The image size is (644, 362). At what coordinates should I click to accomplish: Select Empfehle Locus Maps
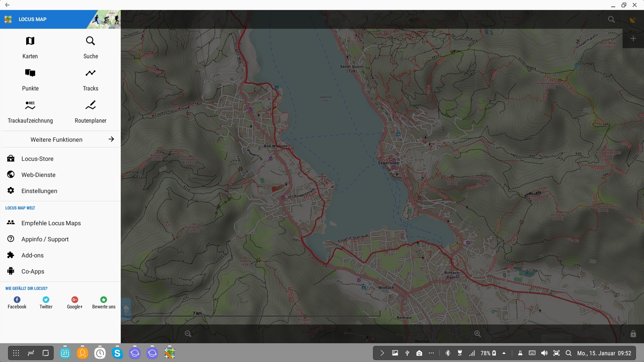[51, 223]
